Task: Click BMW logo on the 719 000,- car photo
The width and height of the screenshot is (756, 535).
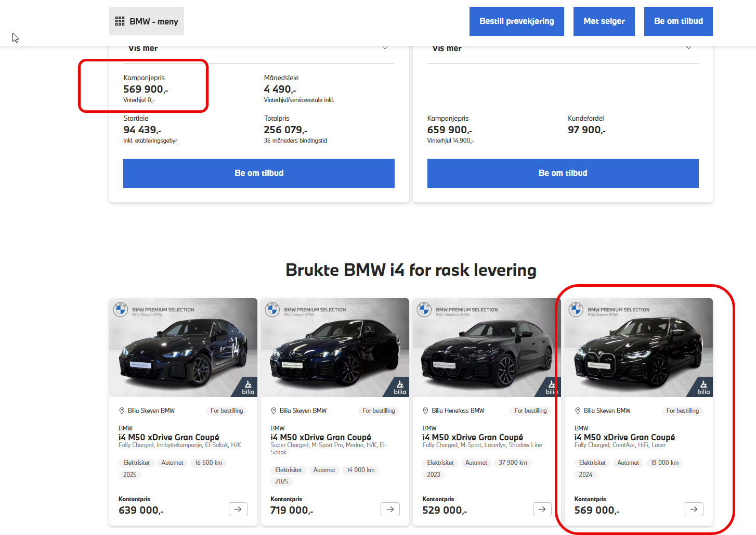Action: coord(272,310)
